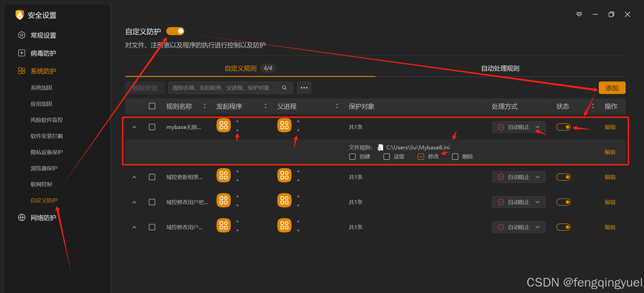Check the 删除 file rule checkbox
The height and width of the screenshot is (293, 644).
(455, 157)
